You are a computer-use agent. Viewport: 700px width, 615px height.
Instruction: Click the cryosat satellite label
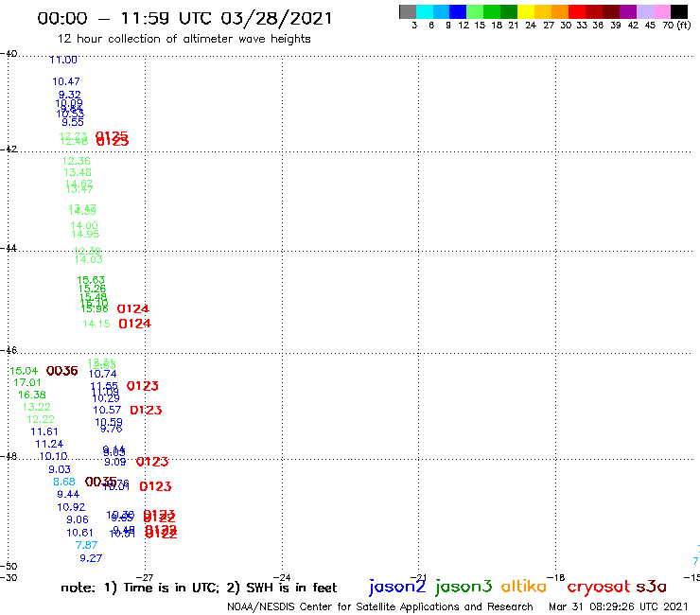pyautogui.click(x=599, y=587)
